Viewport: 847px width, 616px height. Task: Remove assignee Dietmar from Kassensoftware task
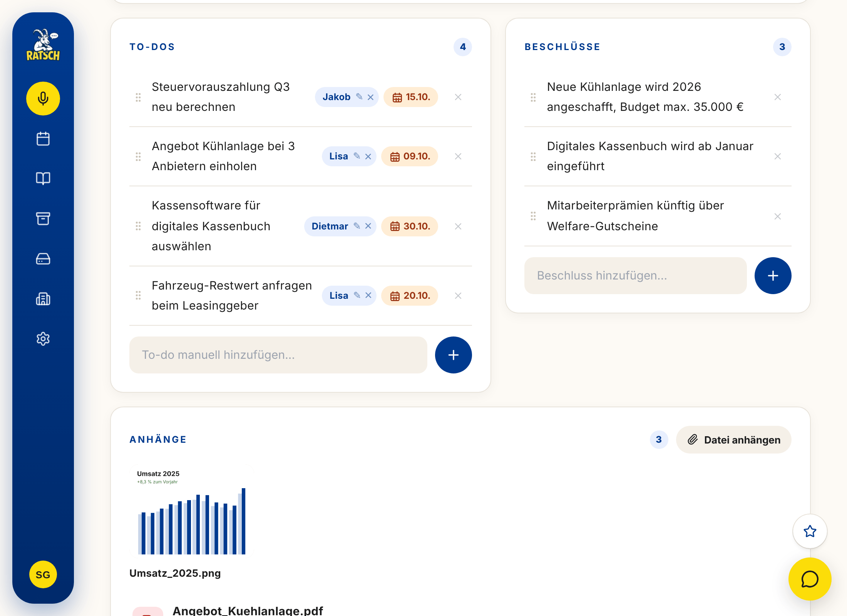[368, 226]
